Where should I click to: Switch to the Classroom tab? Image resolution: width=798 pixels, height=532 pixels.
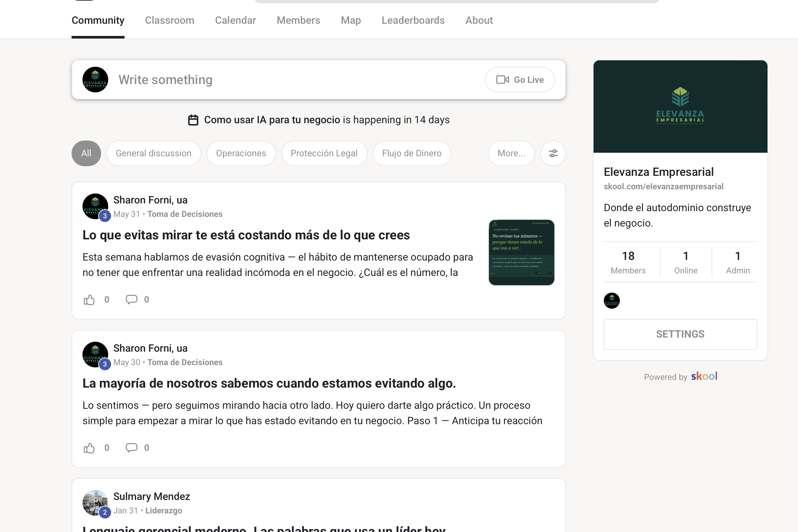(169, 20)
